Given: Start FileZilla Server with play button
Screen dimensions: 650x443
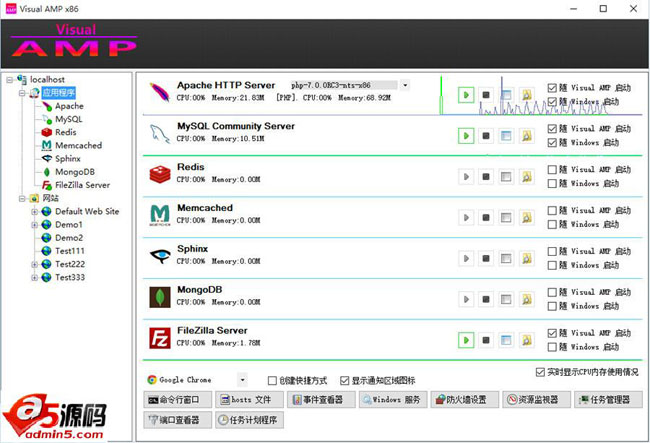Looking at the screenshot, I should click(466, 340).
